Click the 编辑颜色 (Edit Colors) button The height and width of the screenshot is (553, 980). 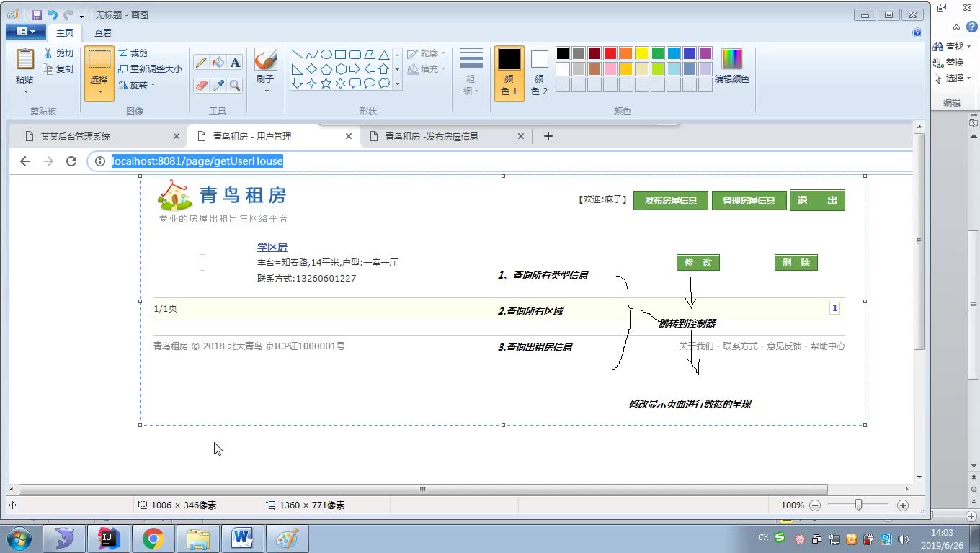(732, 70)
